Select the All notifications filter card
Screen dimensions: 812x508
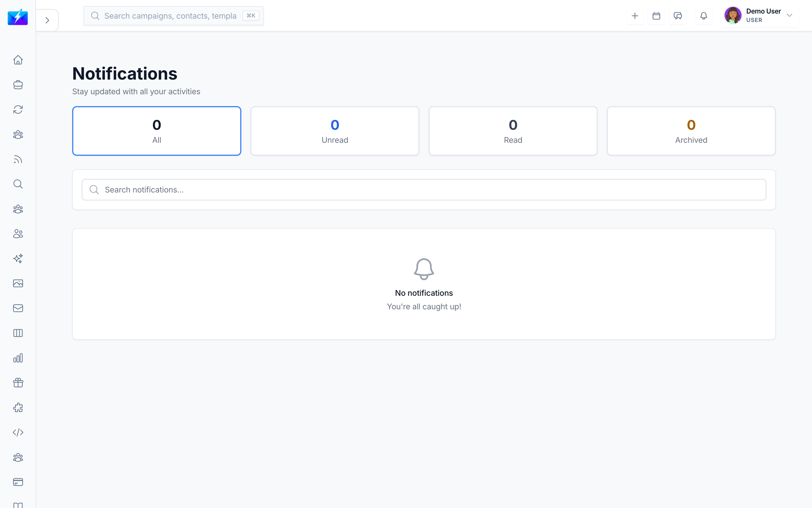157,131
